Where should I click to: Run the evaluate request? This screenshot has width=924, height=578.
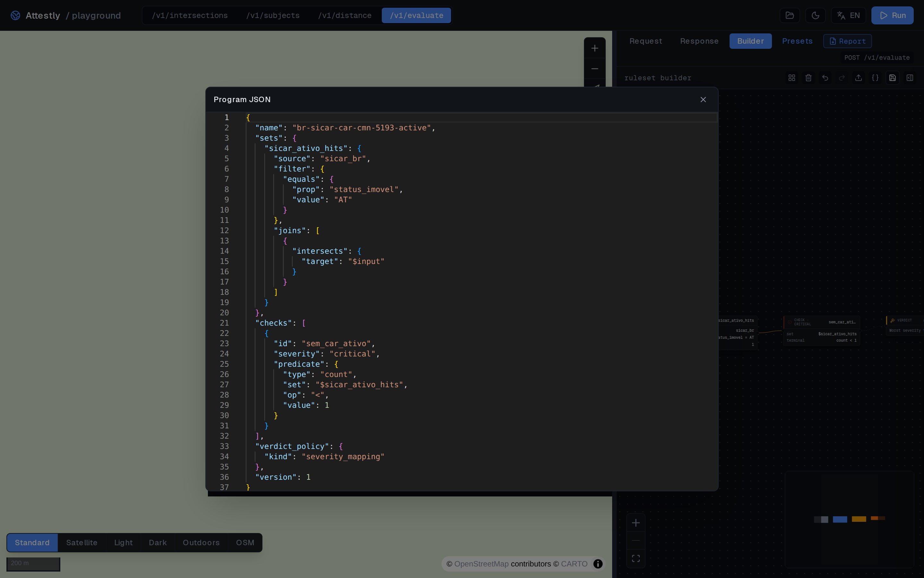click(892, 15)
